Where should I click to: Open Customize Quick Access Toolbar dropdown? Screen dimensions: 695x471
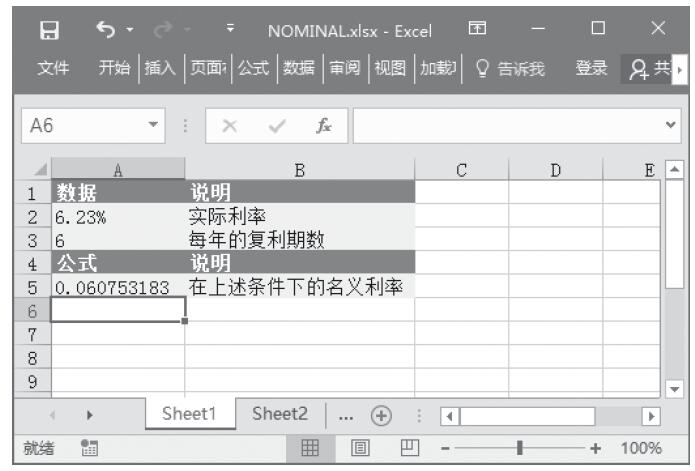pyautogui.click(x=231, y=32)
